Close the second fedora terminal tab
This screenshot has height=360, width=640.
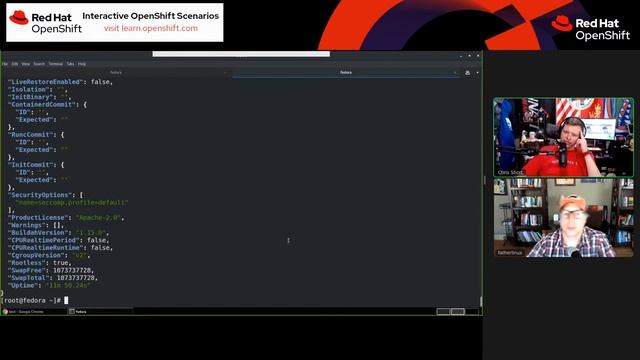[455, 73]
